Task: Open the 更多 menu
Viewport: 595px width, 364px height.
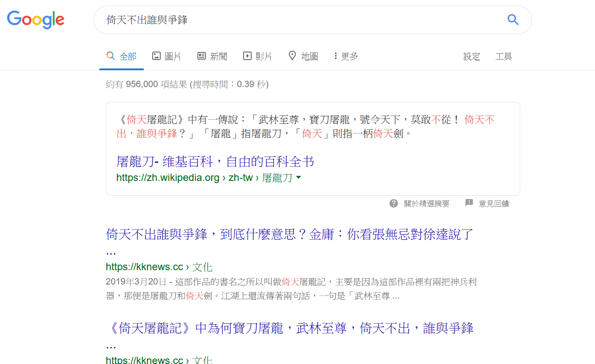Action: pyautogui.click(x=346, y=56)
